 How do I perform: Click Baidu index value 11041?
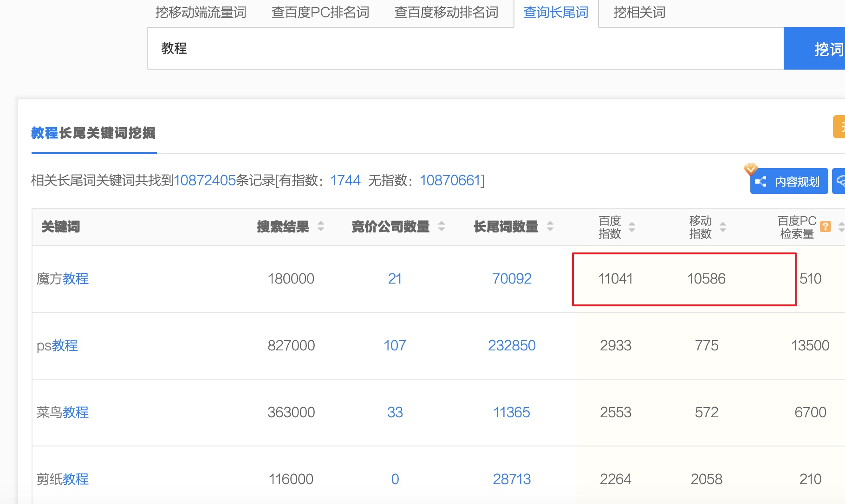click(x=616, y=279)
